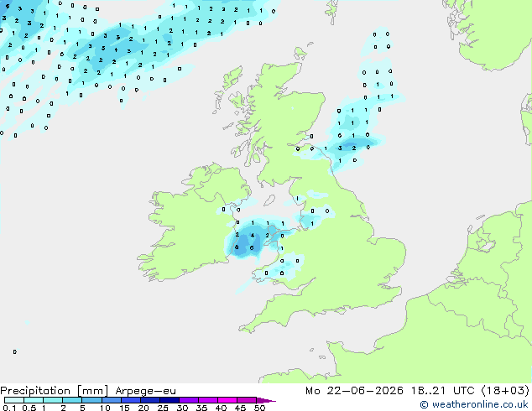Click the '45' legend scale label
532x411 pixels.
[x=240, y=408]
